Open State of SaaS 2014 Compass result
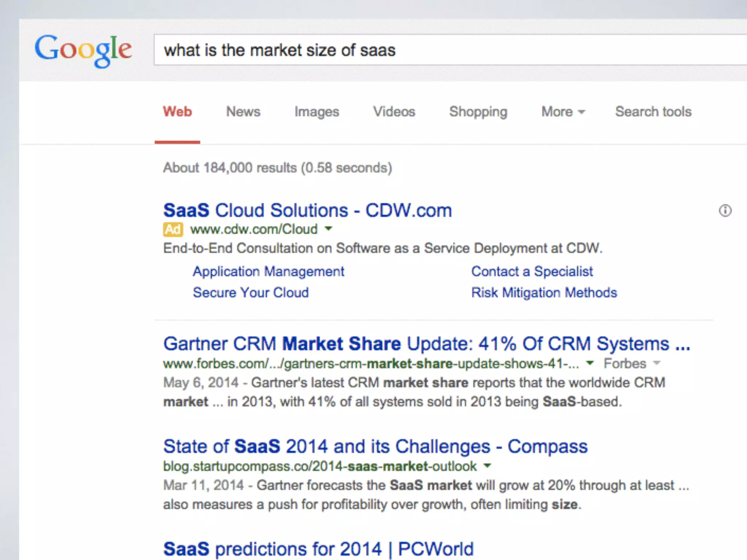The image size is (747, 560). click(x=375, y=447)
